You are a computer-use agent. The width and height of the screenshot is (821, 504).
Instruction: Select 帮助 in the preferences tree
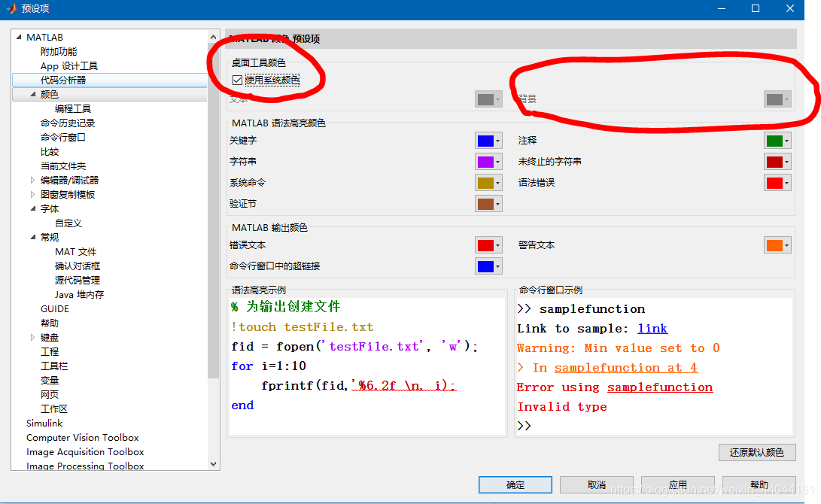click(50, 323)
